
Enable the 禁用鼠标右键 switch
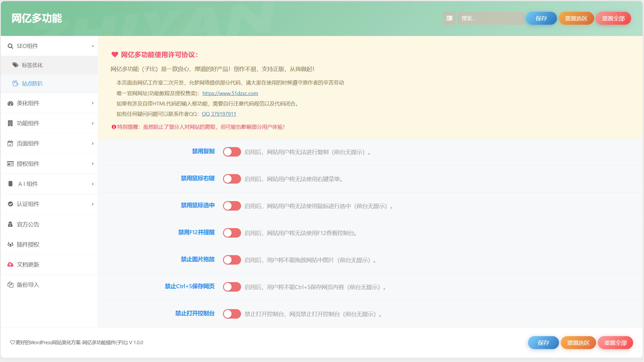(232, 179)
